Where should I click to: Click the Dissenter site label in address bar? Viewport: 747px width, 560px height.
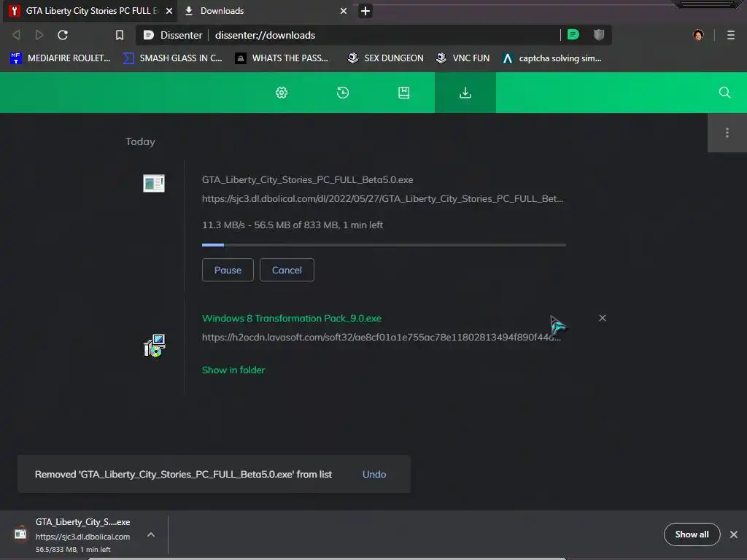173,35
